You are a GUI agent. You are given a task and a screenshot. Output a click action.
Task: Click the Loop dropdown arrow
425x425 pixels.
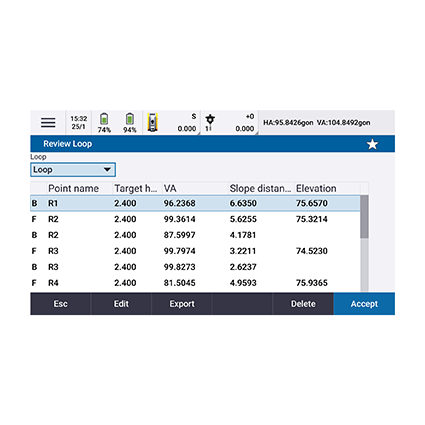(x=107, y=170)
